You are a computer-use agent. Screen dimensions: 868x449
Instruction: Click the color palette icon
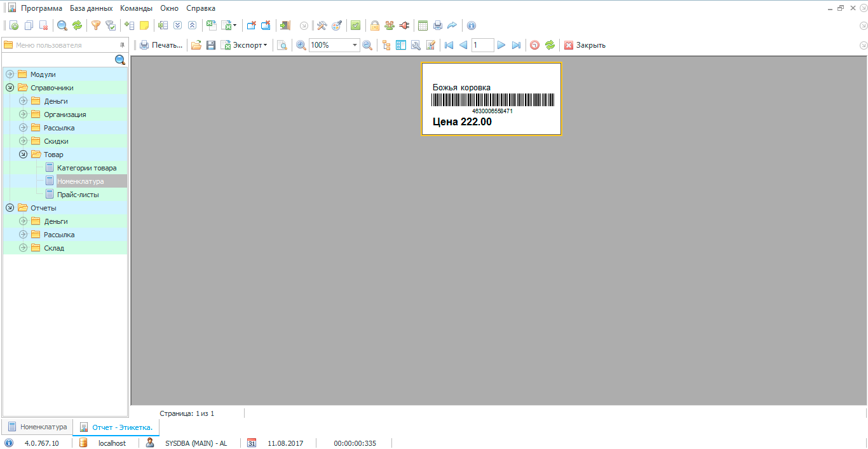click(x=337, y=25)
